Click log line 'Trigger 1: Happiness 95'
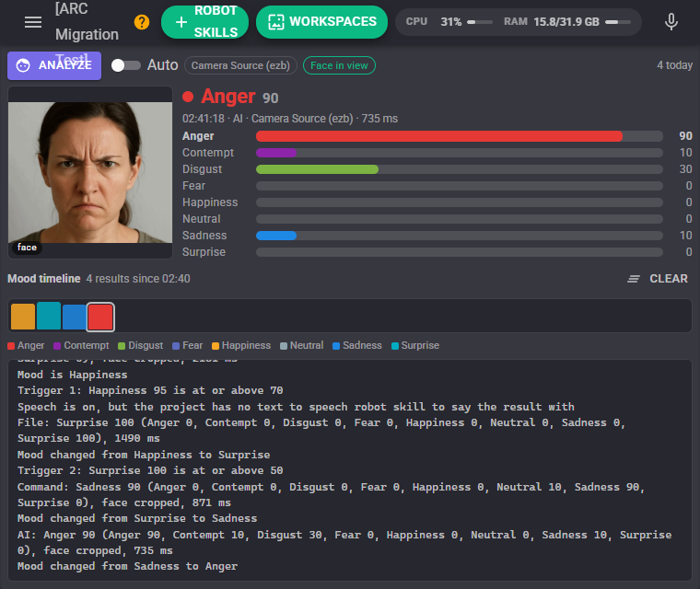Viewport: 700px width, 589px height. (150, 390)
